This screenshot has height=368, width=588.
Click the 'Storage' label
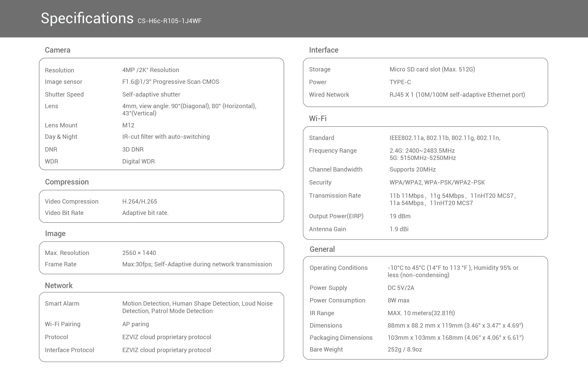tap(320, 69)
